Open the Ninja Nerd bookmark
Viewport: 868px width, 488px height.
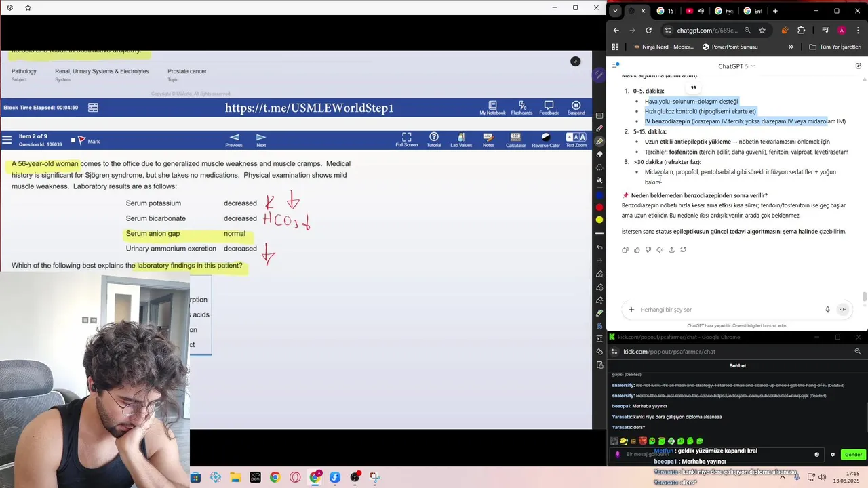click(663, 47)
